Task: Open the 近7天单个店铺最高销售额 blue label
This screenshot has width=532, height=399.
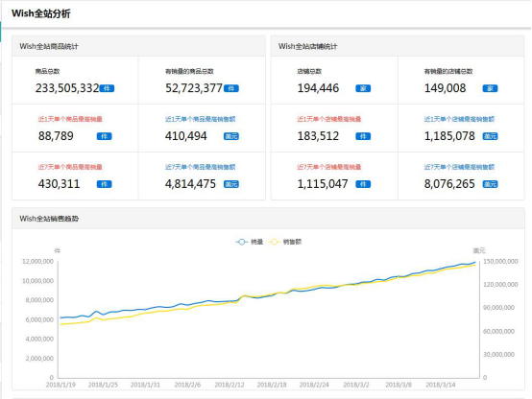Action: (x=459, y=167)
